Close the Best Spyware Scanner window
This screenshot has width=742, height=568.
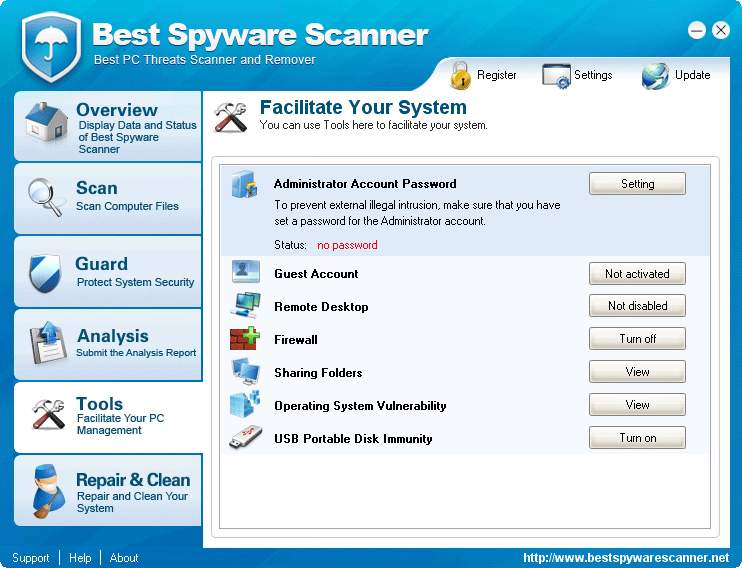(721, 31)
